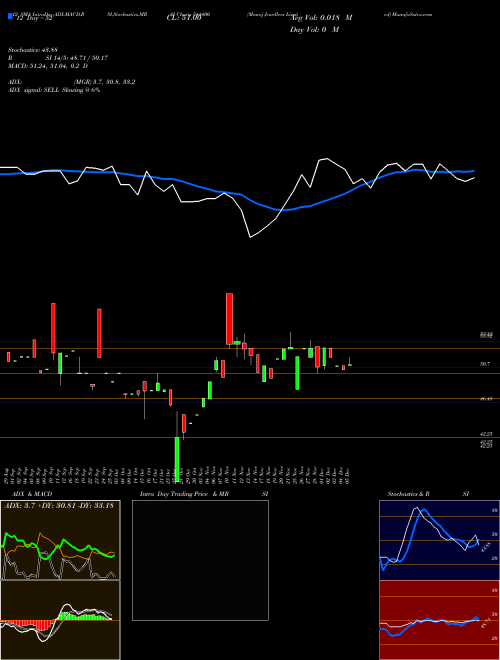This screenshot has height=660, width=500.
Task: Click the 42.25 price level label
Action: [x=487, y=434]
